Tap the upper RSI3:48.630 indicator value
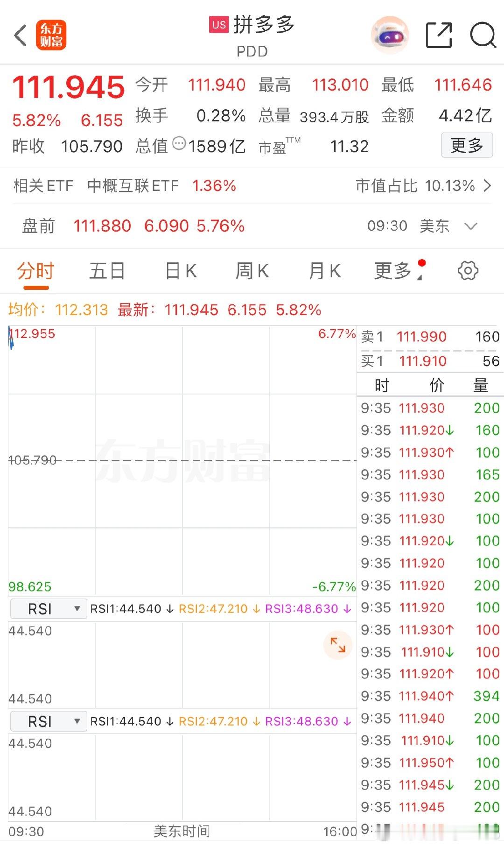Image resolution: width=504 pixels, height=846 pixels. tap(308, 609)
